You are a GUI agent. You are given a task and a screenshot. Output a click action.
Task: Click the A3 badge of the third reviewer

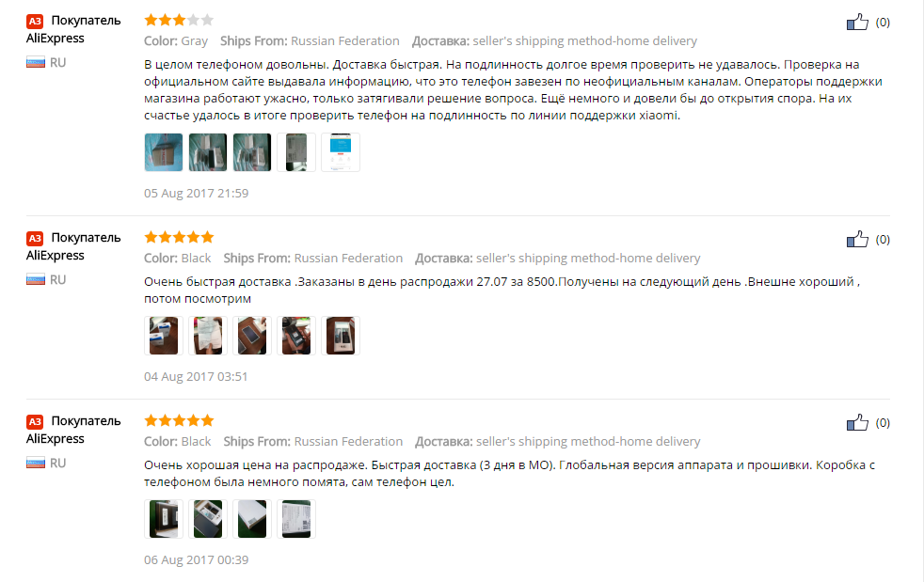[x=35, y=422]
